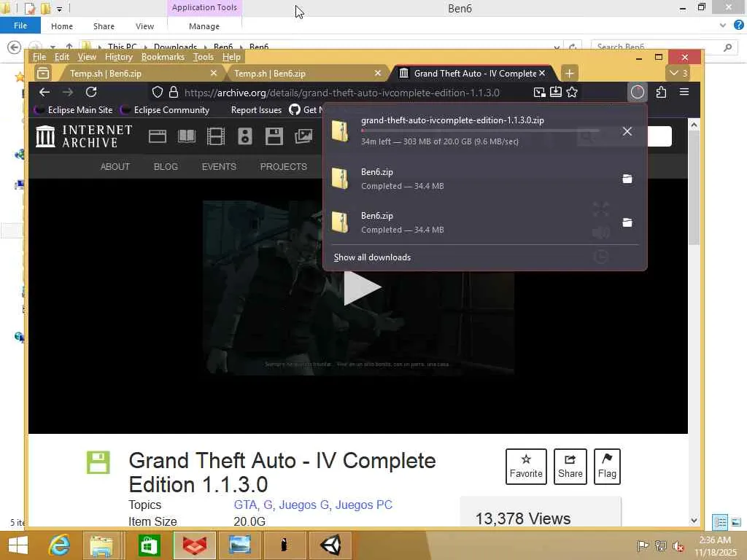Click Internet Archive web icon
This screenshot has height=560, width=747.
pyautogui.click(x=158, y=136)
